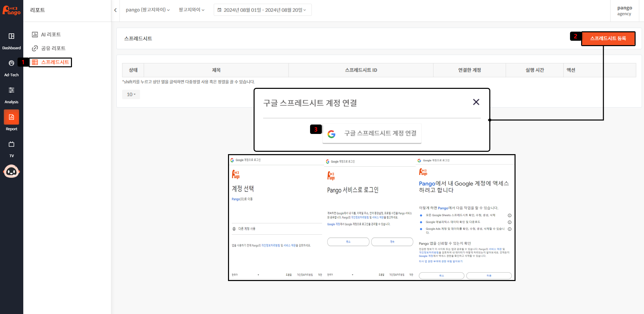Open the chatbot mascot icon
The width and height of the screenshot is (644, 314).
[x=11, y=171]
